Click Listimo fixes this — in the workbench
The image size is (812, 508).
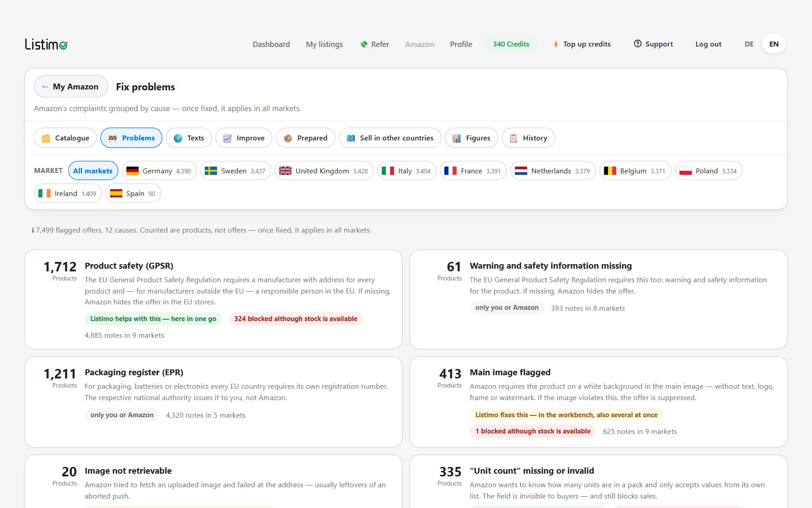pos(567,415)
